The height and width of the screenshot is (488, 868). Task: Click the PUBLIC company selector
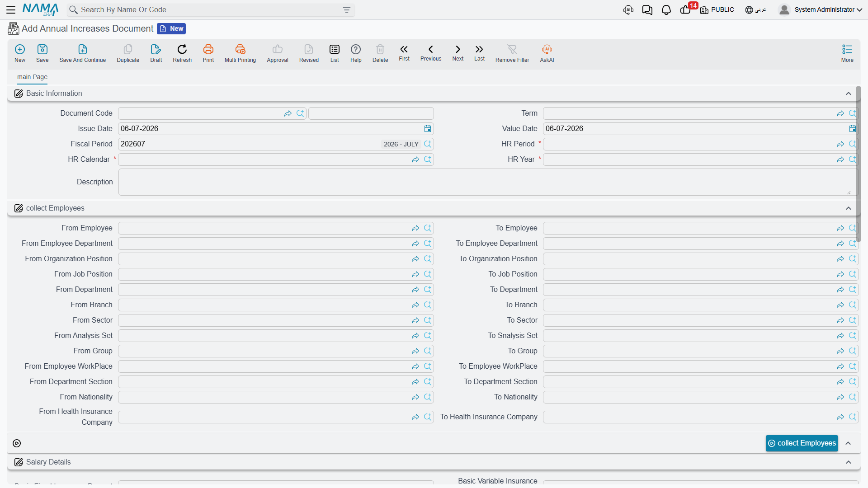coord(717,9)
